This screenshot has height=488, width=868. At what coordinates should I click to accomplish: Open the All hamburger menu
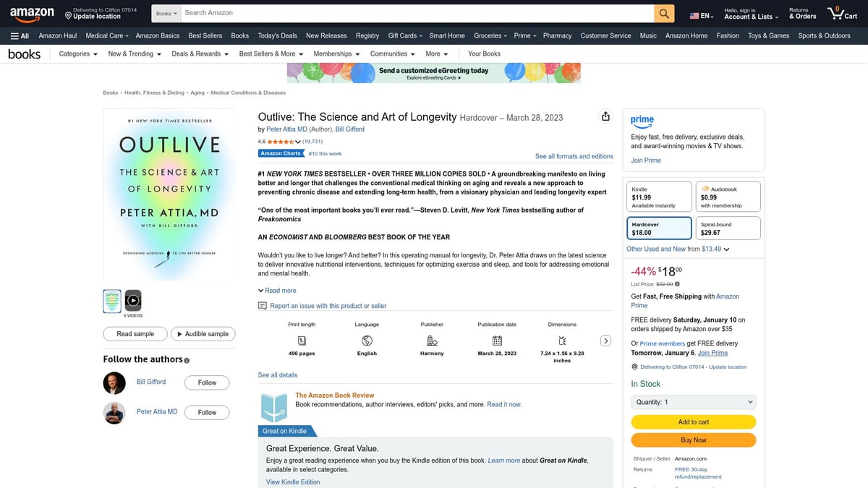click(x=20, y=35)
